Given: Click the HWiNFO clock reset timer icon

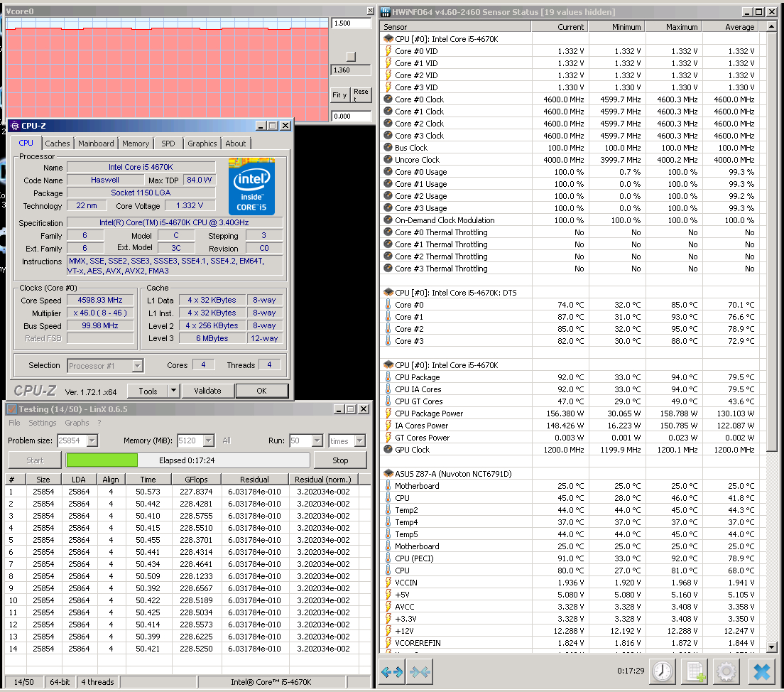Looking at the screenshot, I should (x=663, y=671).
